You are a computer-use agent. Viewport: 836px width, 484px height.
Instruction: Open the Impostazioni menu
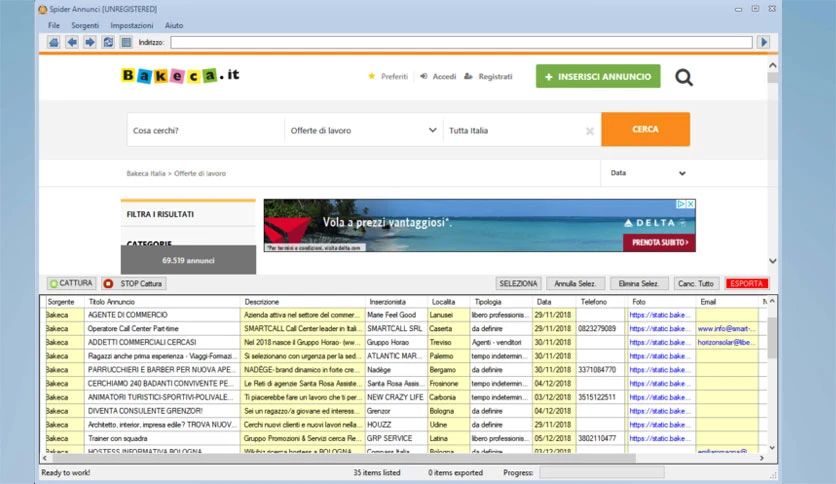(132, 25)
